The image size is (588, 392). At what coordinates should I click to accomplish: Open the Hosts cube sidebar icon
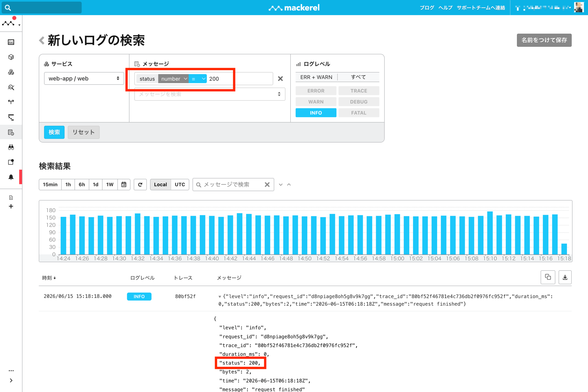(x=11, y=57)
